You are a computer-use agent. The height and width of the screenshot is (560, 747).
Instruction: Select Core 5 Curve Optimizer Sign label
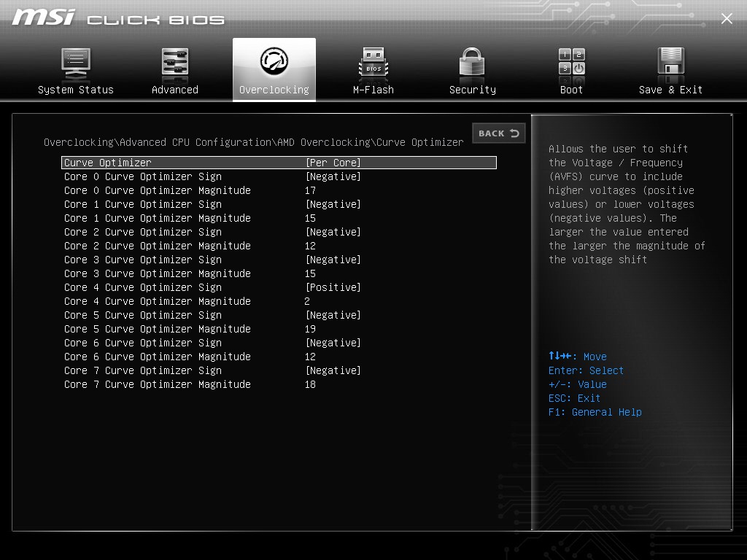(x=143, y=315)
